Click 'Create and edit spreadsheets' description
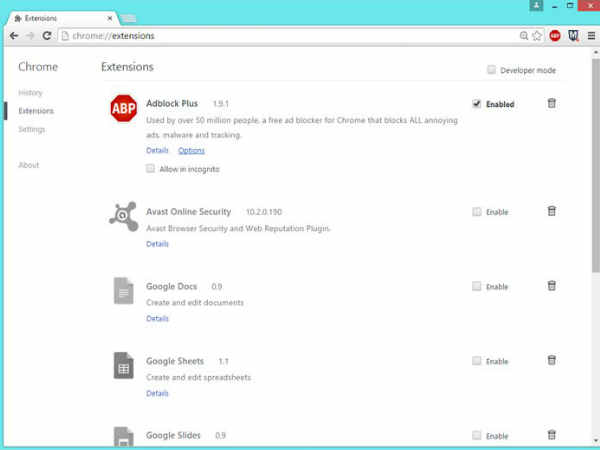Image resolution: width=600 pixels, height=450 pixels. click(x=199, y=377)
